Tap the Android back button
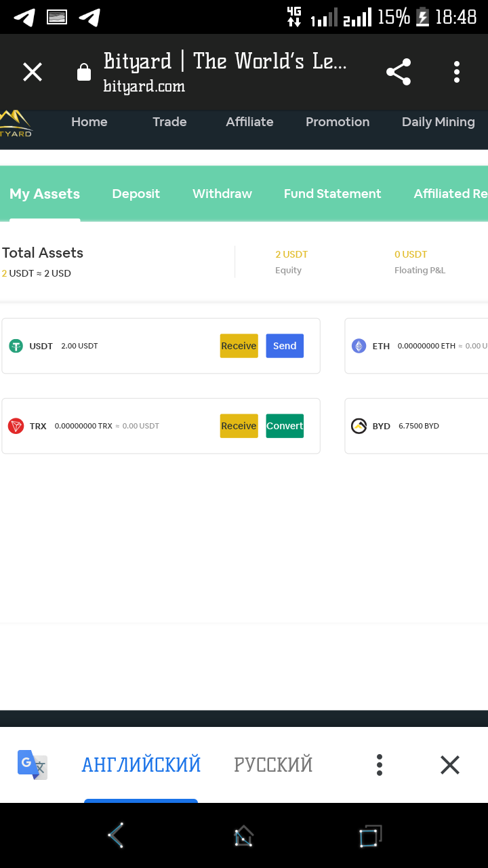 117,835
